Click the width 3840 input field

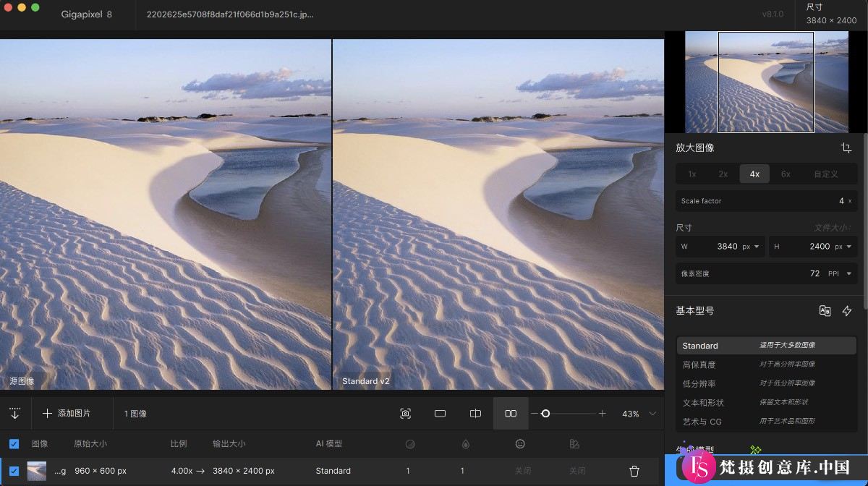[720, 247]
